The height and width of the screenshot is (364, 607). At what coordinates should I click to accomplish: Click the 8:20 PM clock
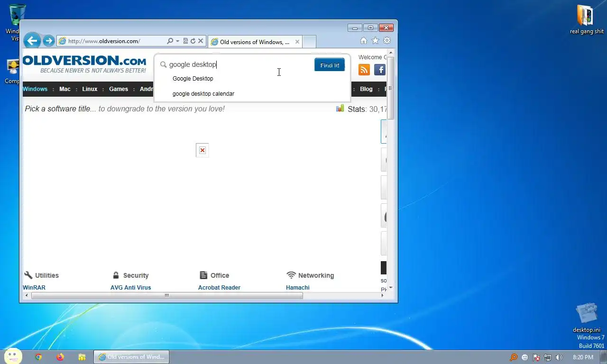pos(583,357)
